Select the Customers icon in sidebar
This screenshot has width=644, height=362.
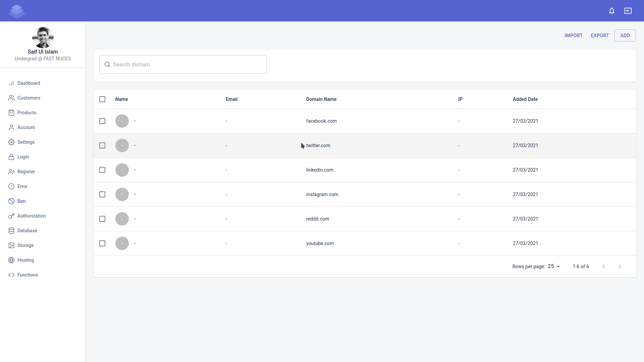[11, 98]
